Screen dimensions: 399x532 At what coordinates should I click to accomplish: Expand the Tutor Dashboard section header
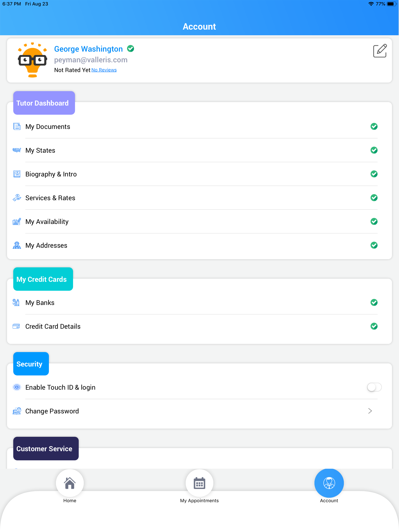tap(44, 103)
